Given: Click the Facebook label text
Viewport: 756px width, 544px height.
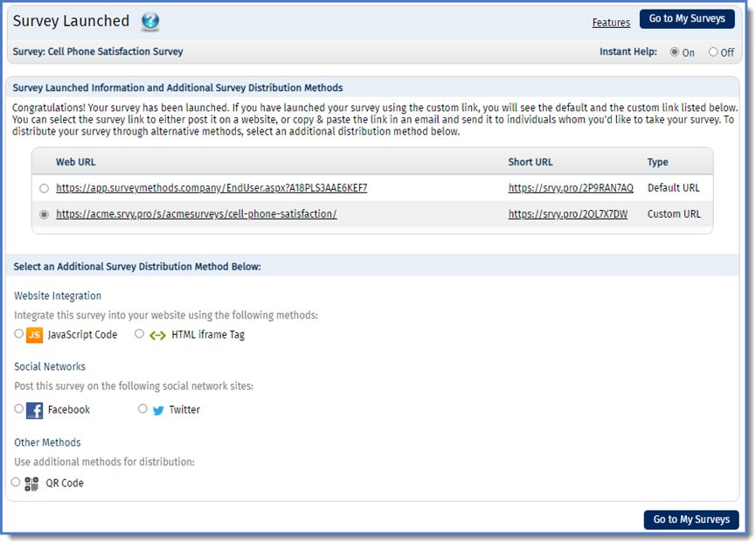Looking at the screenshot, I should [69, 410].
